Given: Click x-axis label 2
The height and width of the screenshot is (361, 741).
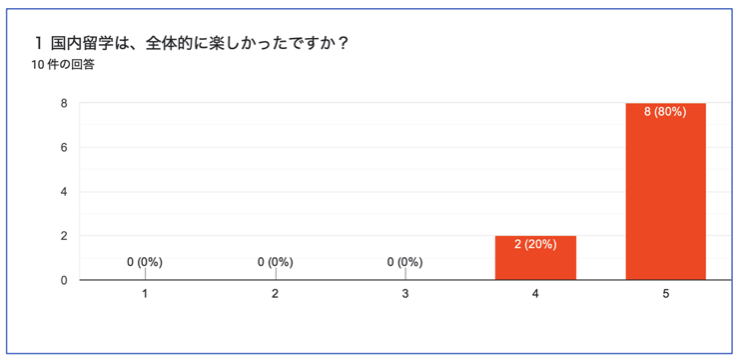Looking at the screenshot, I should [x=275, y=294].
